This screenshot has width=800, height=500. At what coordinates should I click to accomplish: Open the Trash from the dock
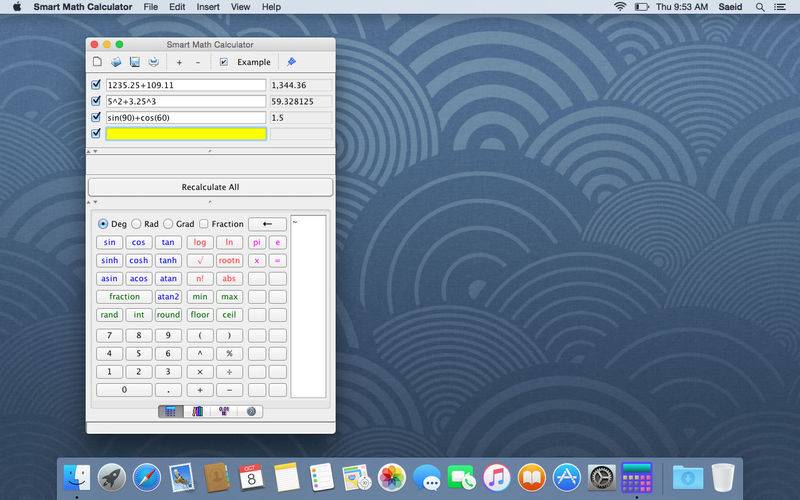[722, 478]
